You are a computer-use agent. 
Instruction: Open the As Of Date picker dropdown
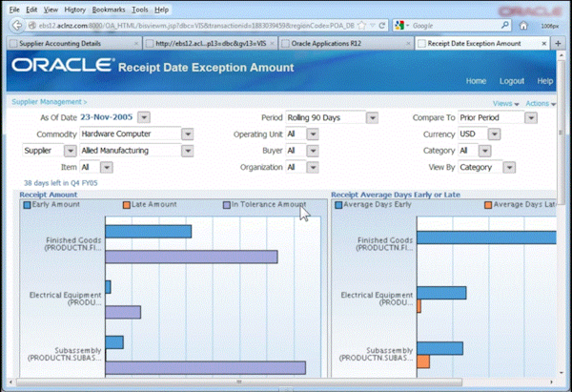pyautogui.click(x=144, y=117)
